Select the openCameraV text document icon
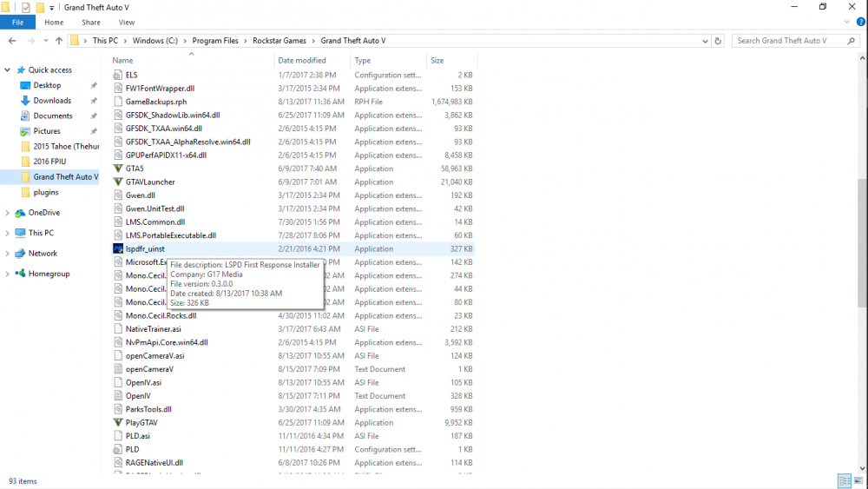The image size is (868, 489). [118, 369]
